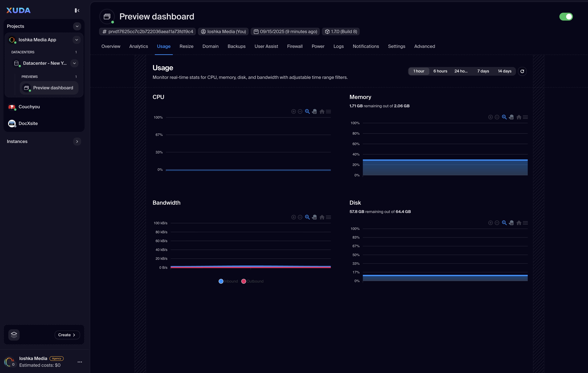Open the Backups tab

(236, 46)
